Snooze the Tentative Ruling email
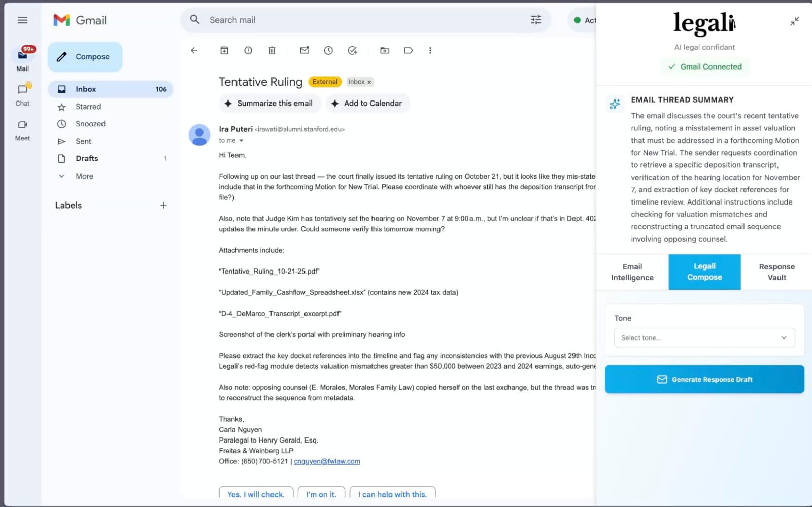 (328, 50)
